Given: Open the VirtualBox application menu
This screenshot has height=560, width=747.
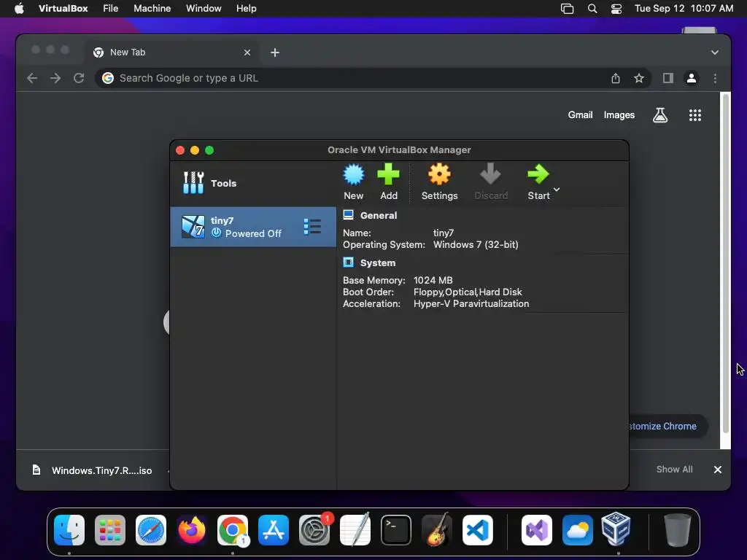Looking at the screenshot, I should (x=63, y=9).
